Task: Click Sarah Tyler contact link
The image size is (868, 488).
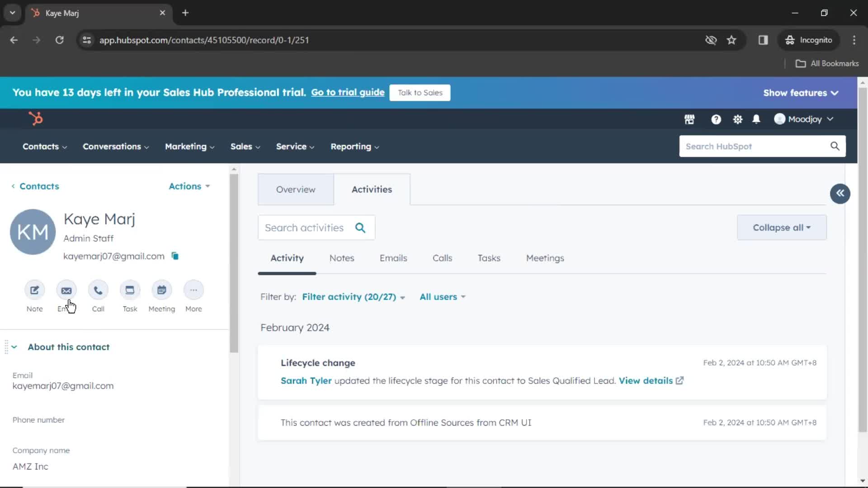Action: 306,380
